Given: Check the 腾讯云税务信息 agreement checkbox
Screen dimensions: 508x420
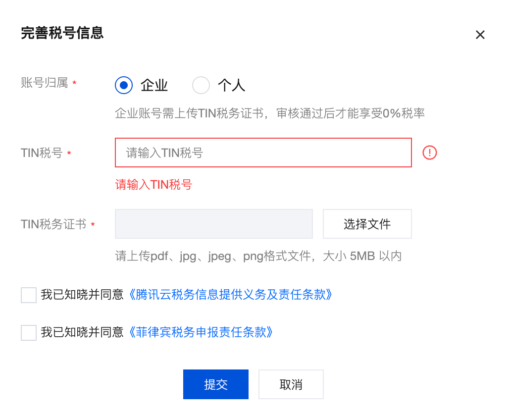Looking at the screenshot, I should pyautogui.click(x=29, y=295).
